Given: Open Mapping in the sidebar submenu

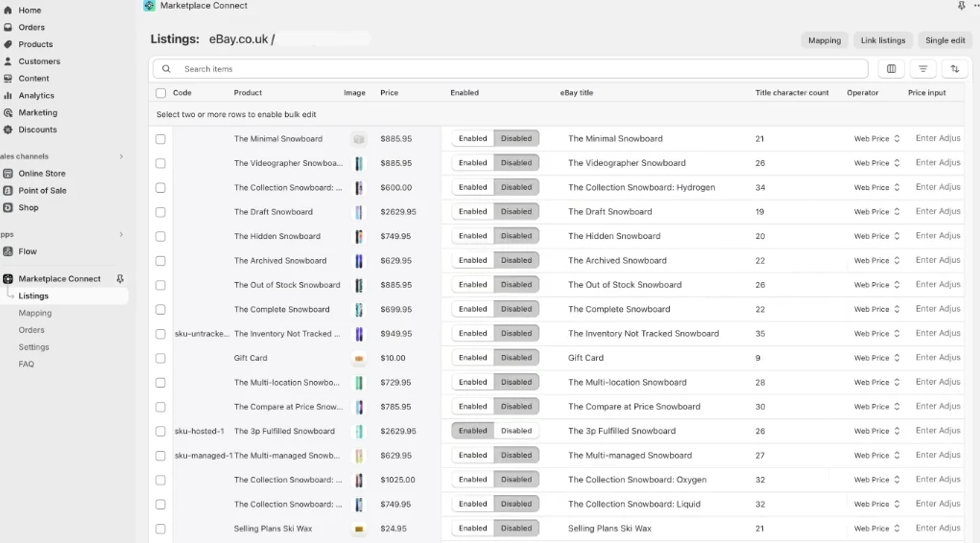Looking at the screenshot, I should coord(35,313).
